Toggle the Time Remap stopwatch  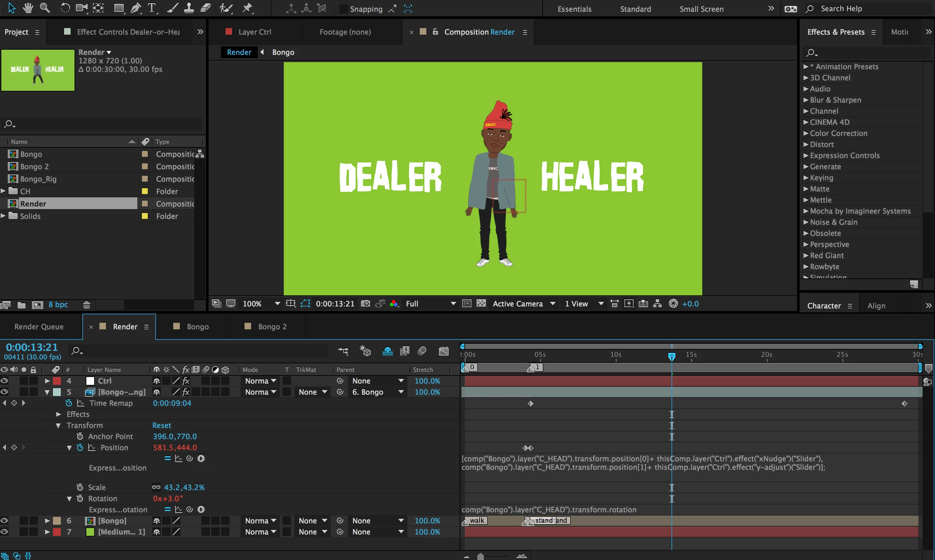tap(69, 403)
